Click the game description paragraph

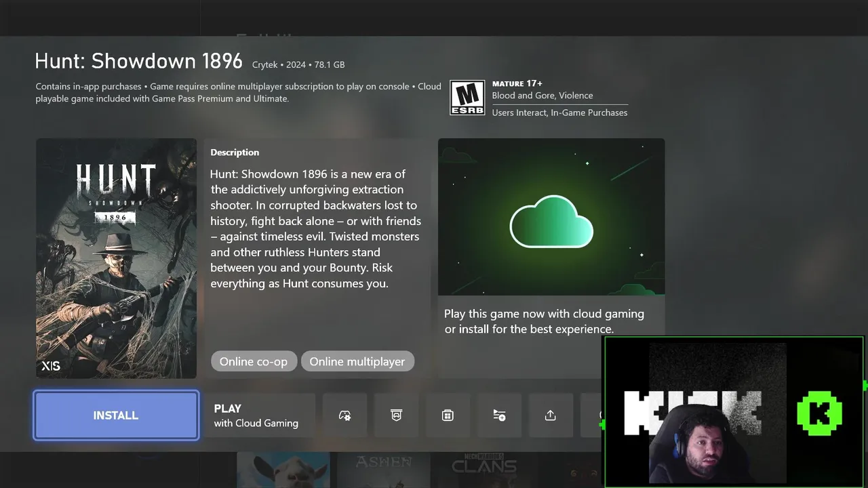pos(316,229)
